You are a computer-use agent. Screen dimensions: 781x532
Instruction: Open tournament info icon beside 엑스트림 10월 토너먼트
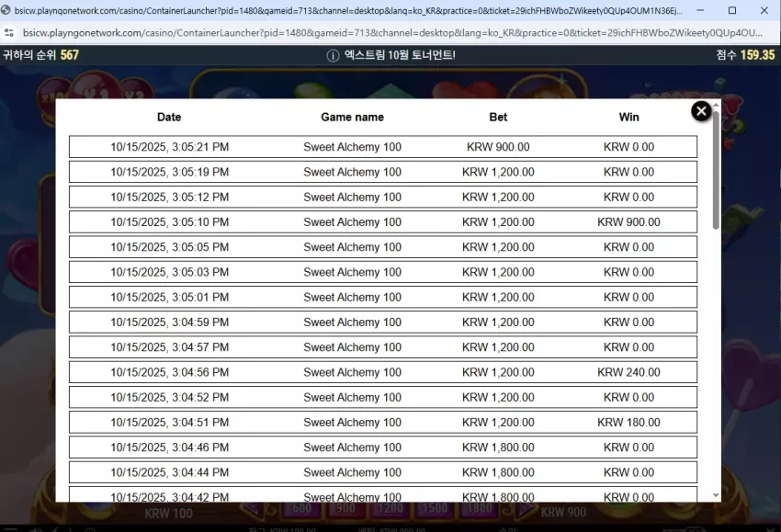coord(333,55)
